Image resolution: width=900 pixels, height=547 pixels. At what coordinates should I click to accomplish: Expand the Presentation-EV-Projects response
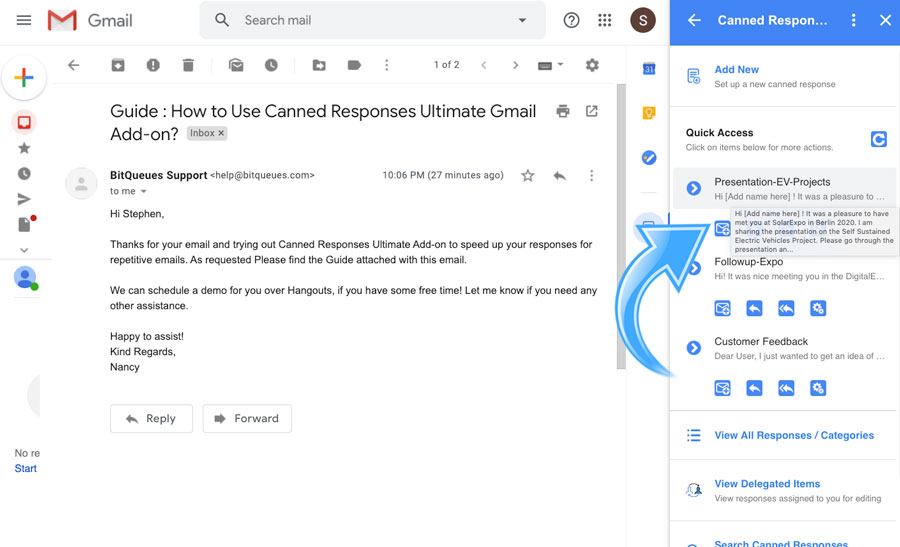(x=693, y=188)
